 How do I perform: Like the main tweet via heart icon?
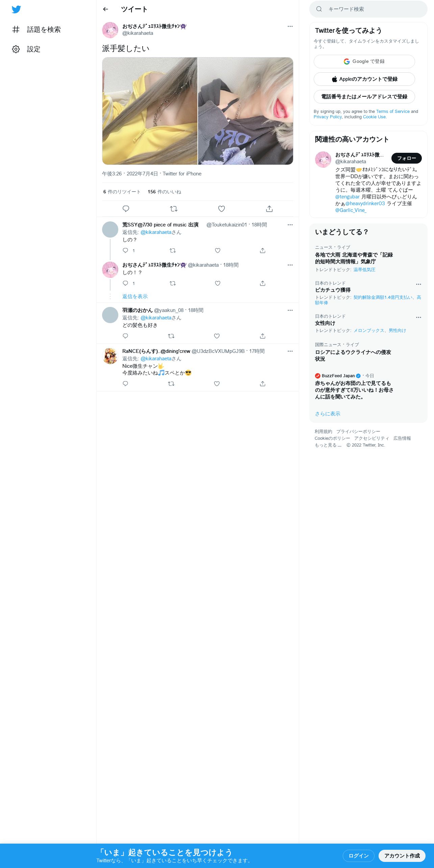(x=221, y=209)
